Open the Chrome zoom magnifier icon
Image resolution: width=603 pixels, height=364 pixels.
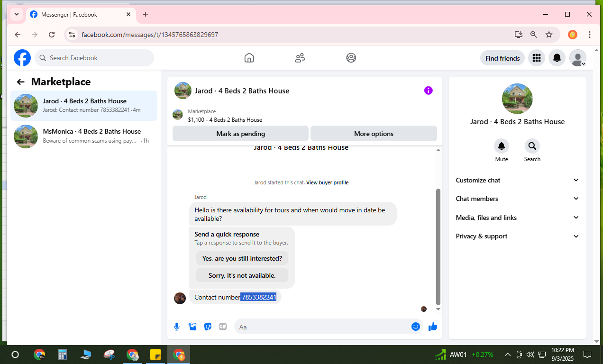534,35
